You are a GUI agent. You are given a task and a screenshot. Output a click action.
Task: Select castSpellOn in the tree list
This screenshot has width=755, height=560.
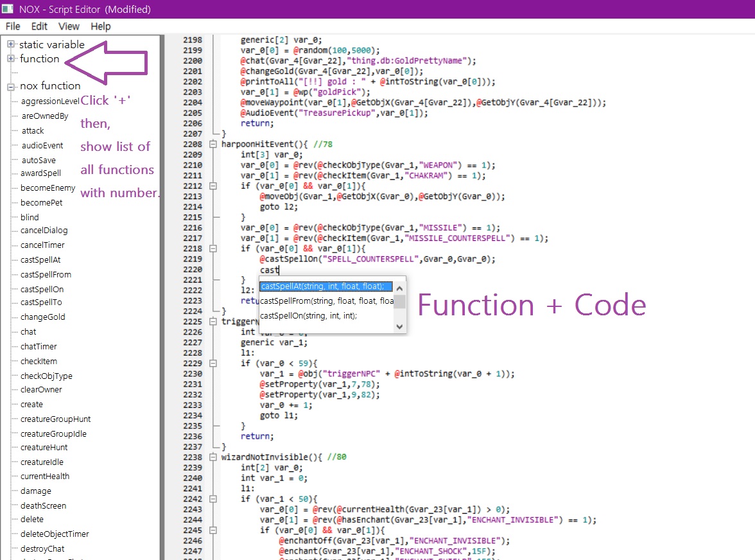point(42,290)
